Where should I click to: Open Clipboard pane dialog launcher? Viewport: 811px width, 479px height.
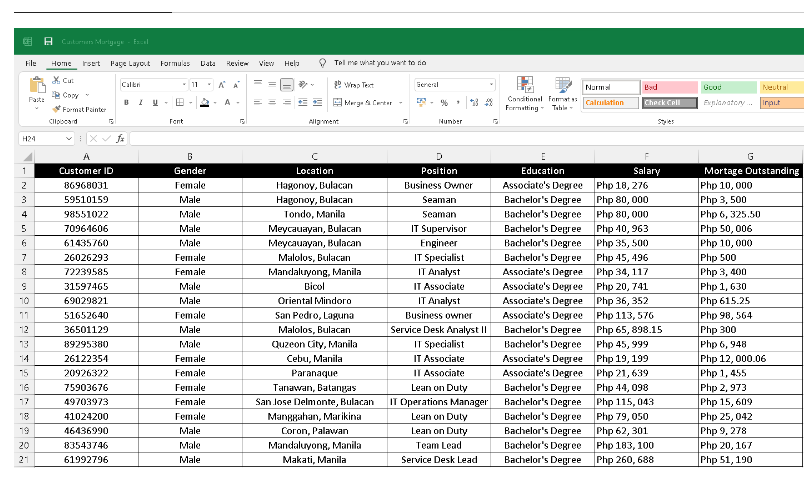click(111, 122)
